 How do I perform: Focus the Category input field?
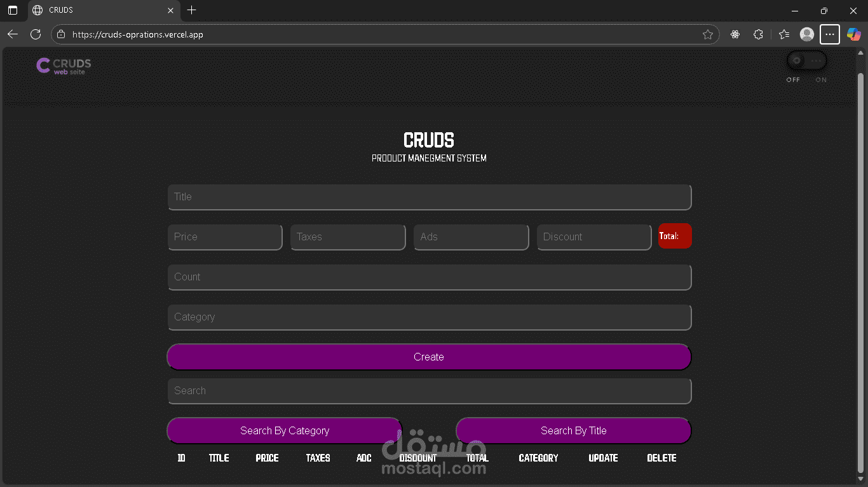(430, 317)
